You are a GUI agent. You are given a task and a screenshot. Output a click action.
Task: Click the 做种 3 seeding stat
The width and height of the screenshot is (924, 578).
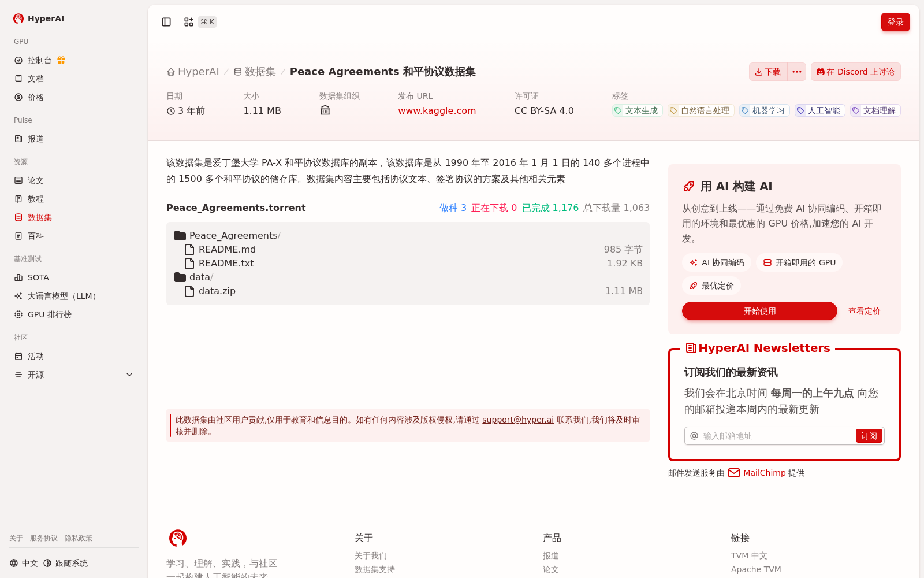coord(453,208)
